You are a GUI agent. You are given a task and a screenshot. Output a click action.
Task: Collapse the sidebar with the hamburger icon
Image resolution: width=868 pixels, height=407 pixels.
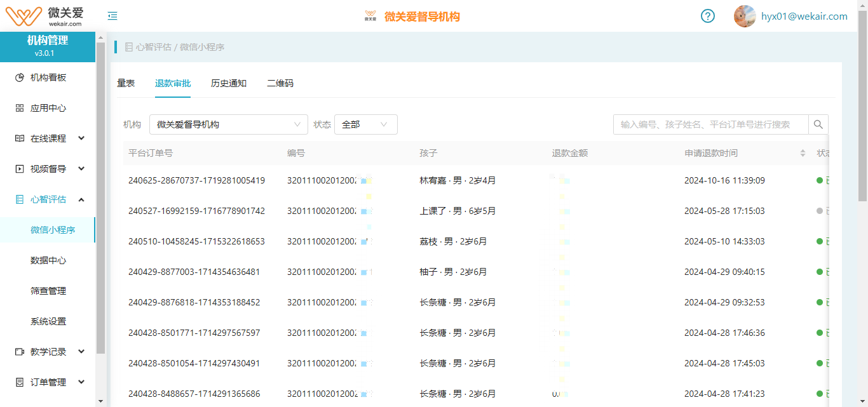point(112,16)
